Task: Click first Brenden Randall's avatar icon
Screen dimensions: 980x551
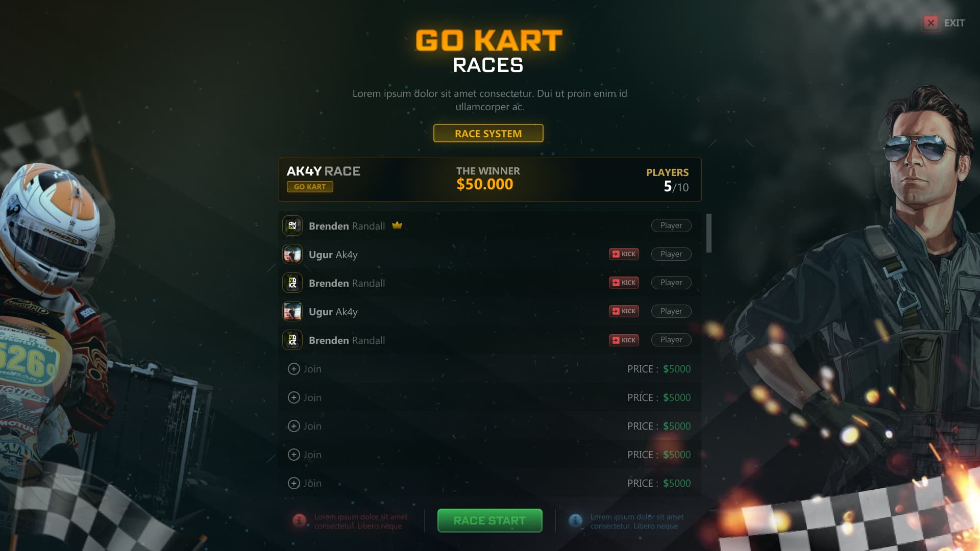Action: tap(292, 226)
